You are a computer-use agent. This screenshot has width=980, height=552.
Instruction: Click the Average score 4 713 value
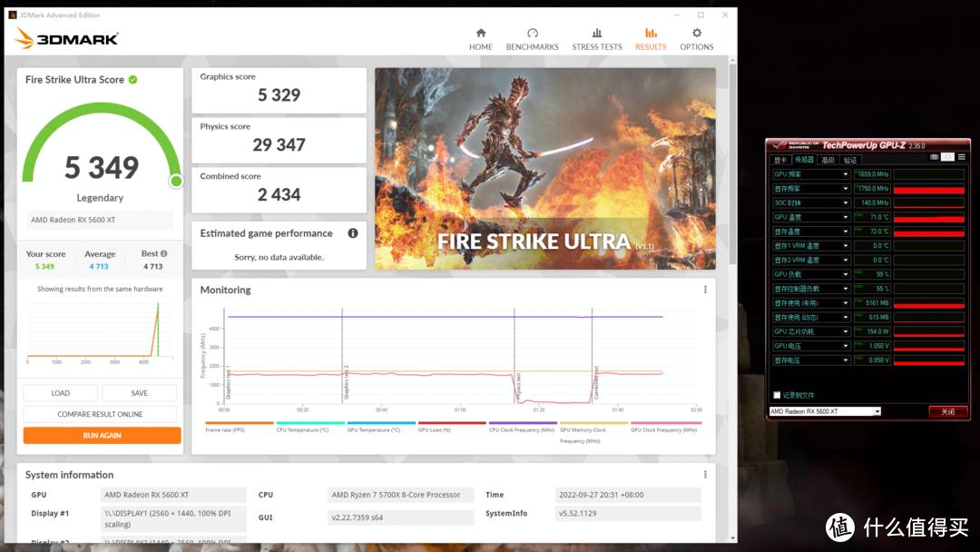coord(99,266)
